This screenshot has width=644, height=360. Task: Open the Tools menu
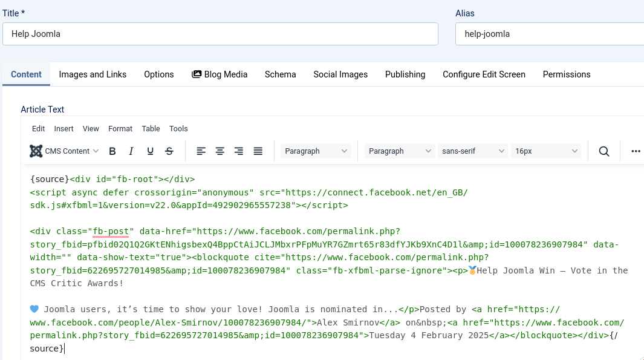178,129
